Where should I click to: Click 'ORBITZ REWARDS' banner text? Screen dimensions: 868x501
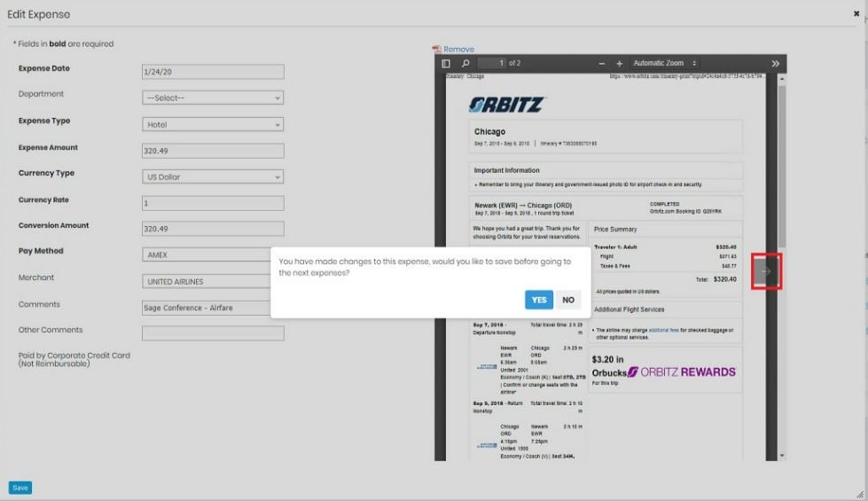point(687,372)
